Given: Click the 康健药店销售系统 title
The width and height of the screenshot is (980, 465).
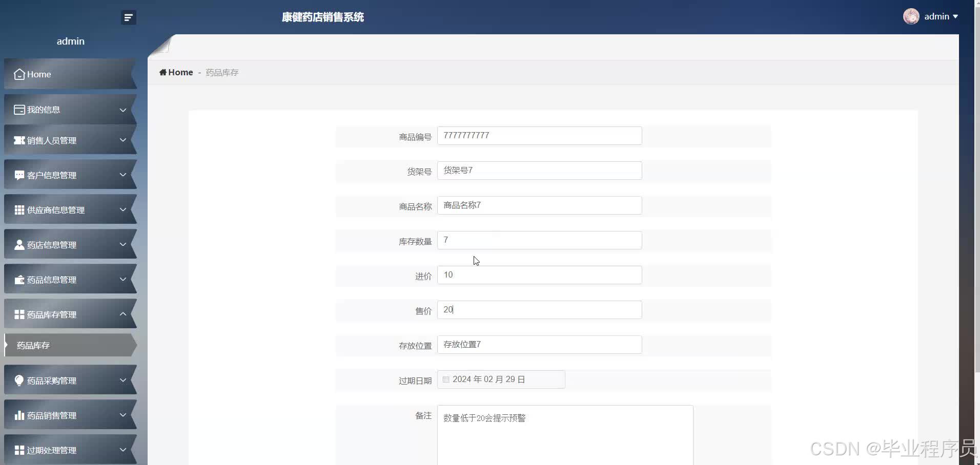Looking at the screenshot, I should coord(323,17).
